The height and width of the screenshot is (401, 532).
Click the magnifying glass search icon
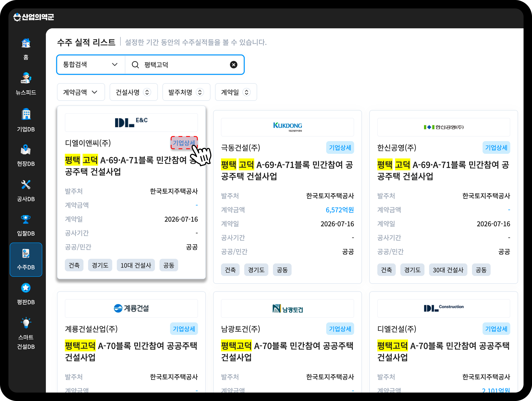point(135,65)
